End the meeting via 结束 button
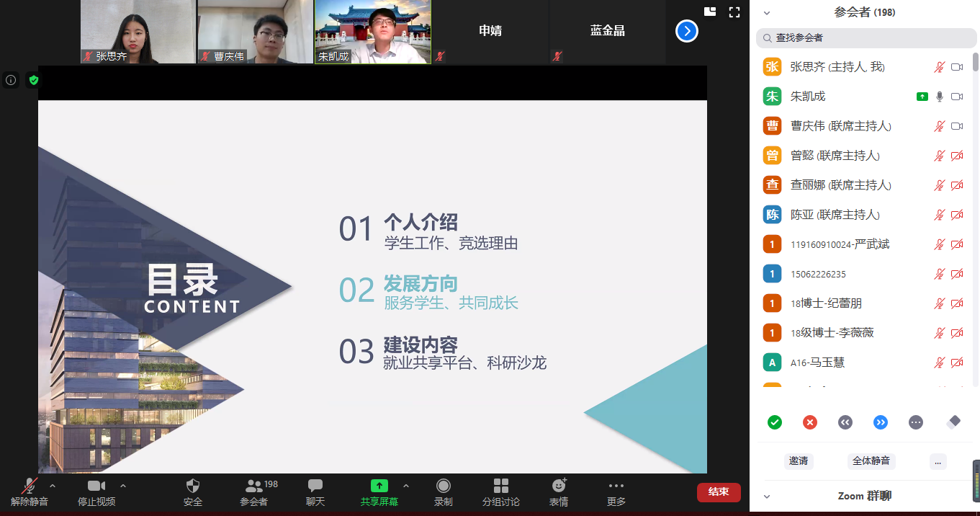Image resolution: width=980 pixels, height=516 pixels. (x=718, y=491)
